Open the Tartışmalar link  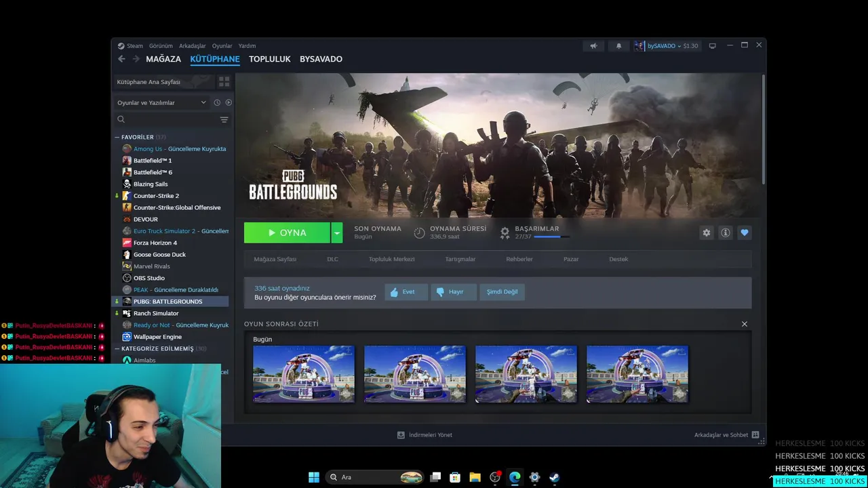click(x=460, y=259)
